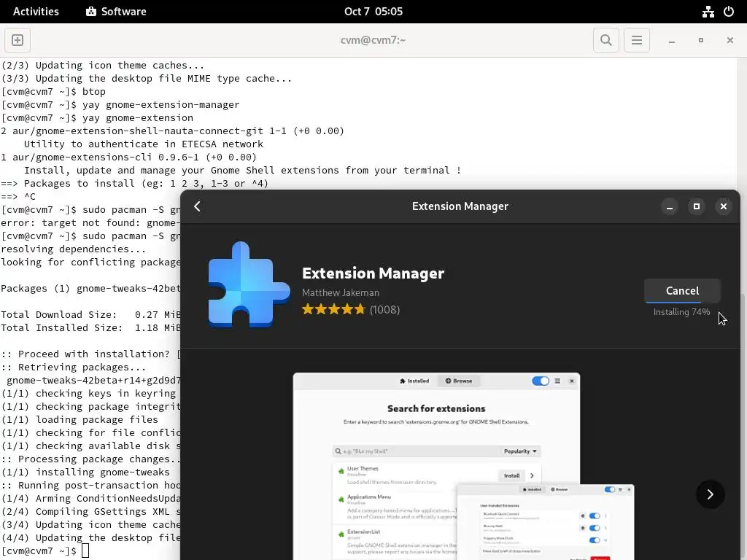
Task: Close the Extension Manager Software window
Action: (x=723, y=206)
